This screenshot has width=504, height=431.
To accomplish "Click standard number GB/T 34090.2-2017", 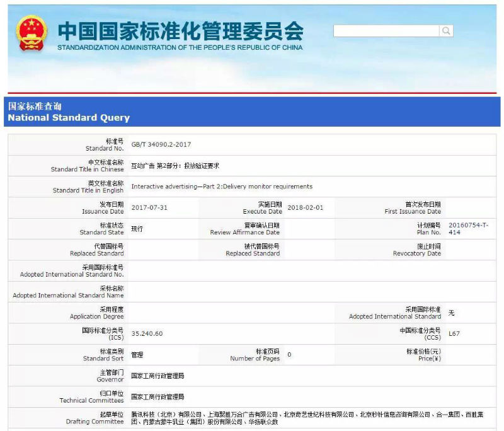I will (161, 145).
